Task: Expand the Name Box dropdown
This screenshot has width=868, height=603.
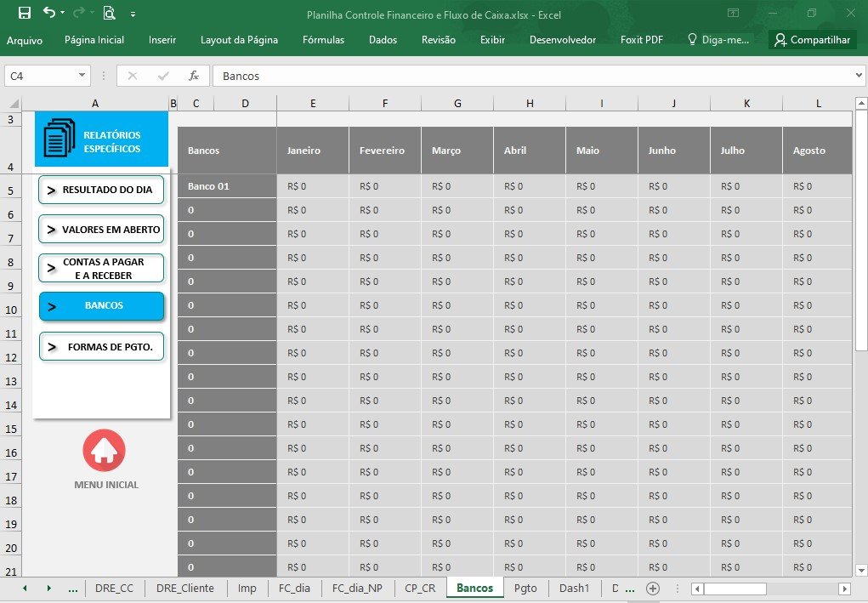Action: point(82,76)
